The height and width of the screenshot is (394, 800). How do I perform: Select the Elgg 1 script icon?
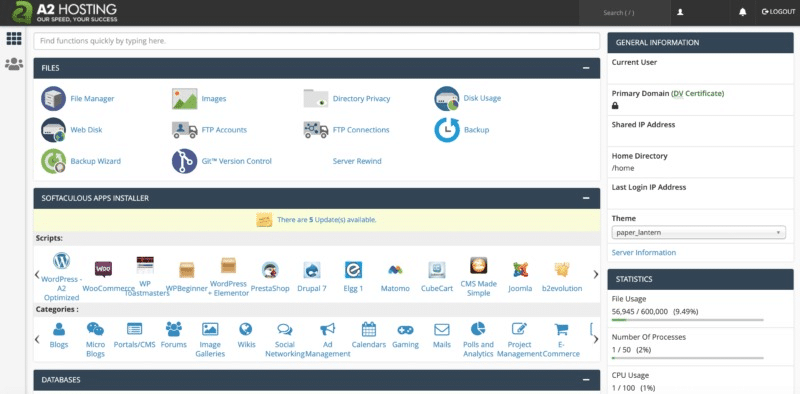point(353,269)
